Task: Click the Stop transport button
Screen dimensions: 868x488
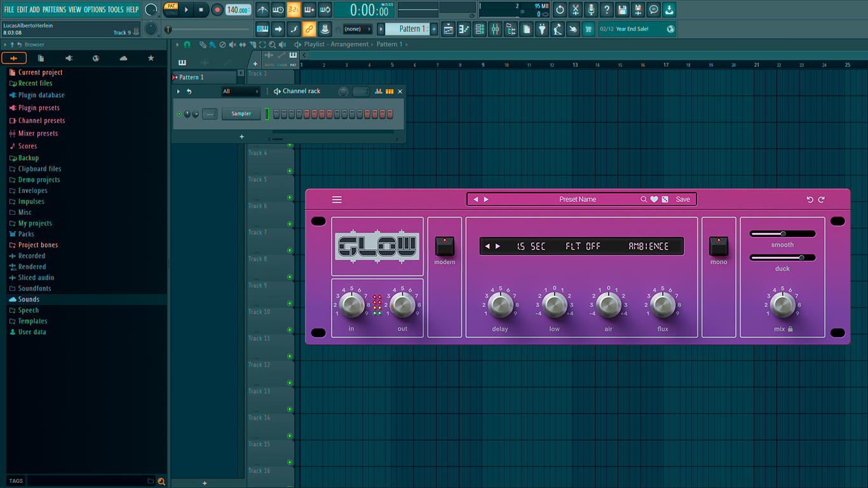Action: point(201,10)
